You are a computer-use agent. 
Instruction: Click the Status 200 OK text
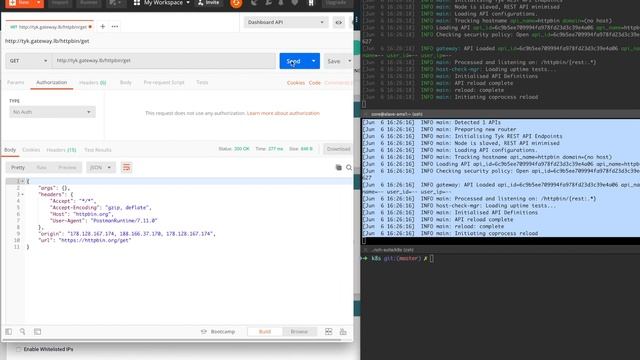pyautogui.click(x=234, y=149)
